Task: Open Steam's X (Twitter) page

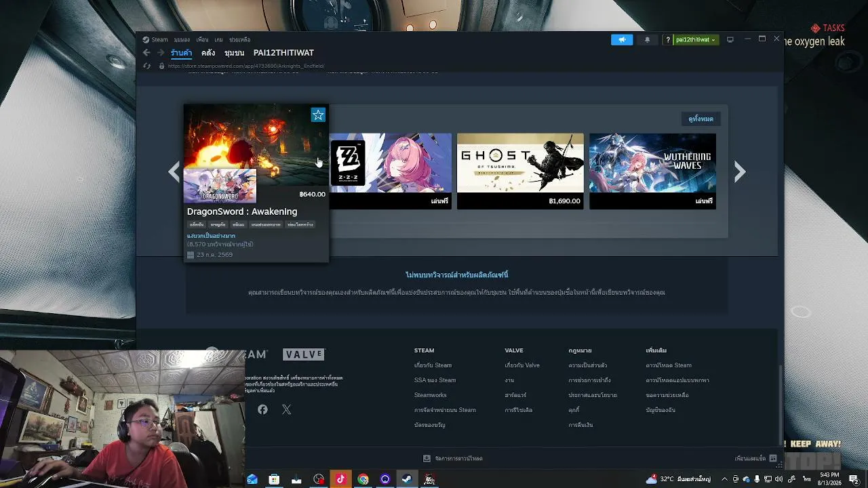Action: pos(286,409)
